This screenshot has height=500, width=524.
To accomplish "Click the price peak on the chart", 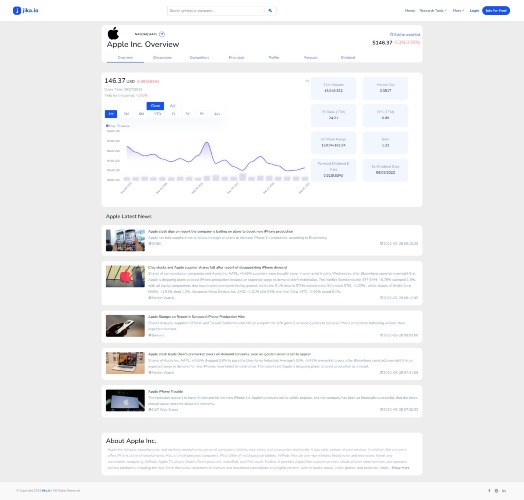I will coord(207,143).
